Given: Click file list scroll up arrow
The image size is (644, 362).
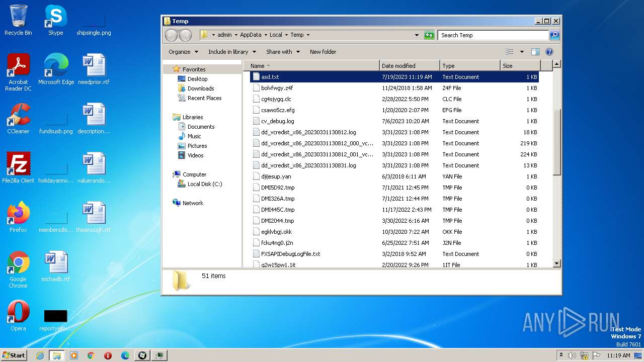Looking at the screenshot, I should pyautogui.click(x=556, y=64).
